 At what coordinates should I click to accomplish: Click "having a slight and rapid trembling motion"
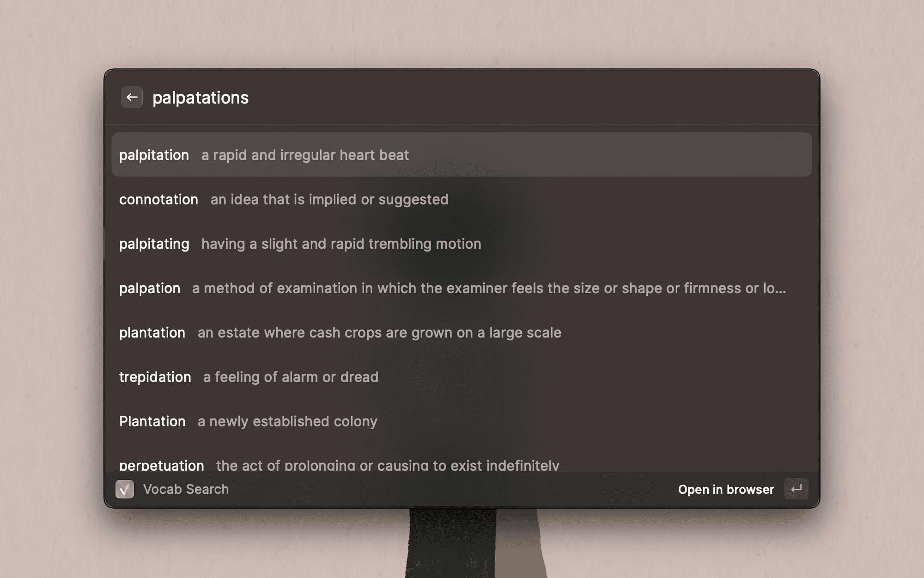coord(341,244)
